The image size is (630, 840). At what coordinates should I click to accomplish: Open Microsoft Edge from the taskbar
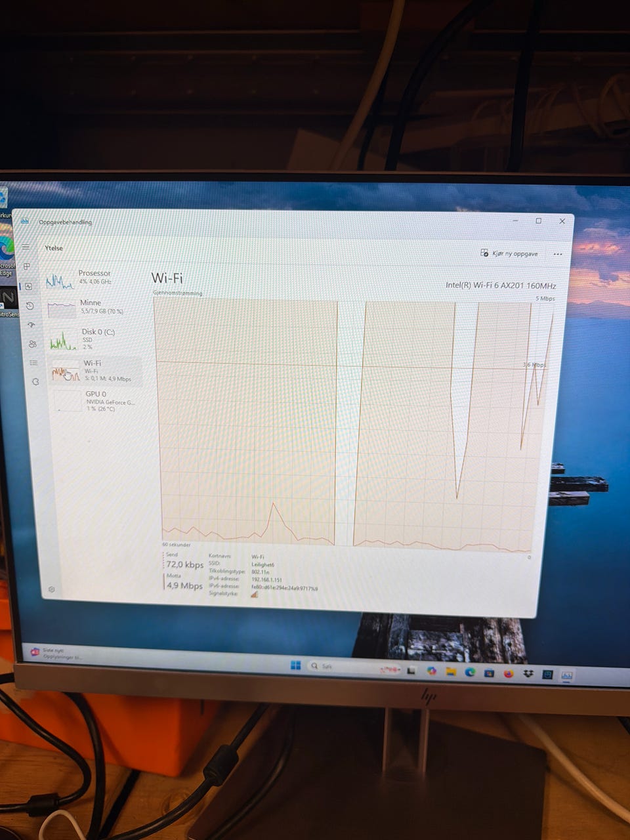point(470,672)
